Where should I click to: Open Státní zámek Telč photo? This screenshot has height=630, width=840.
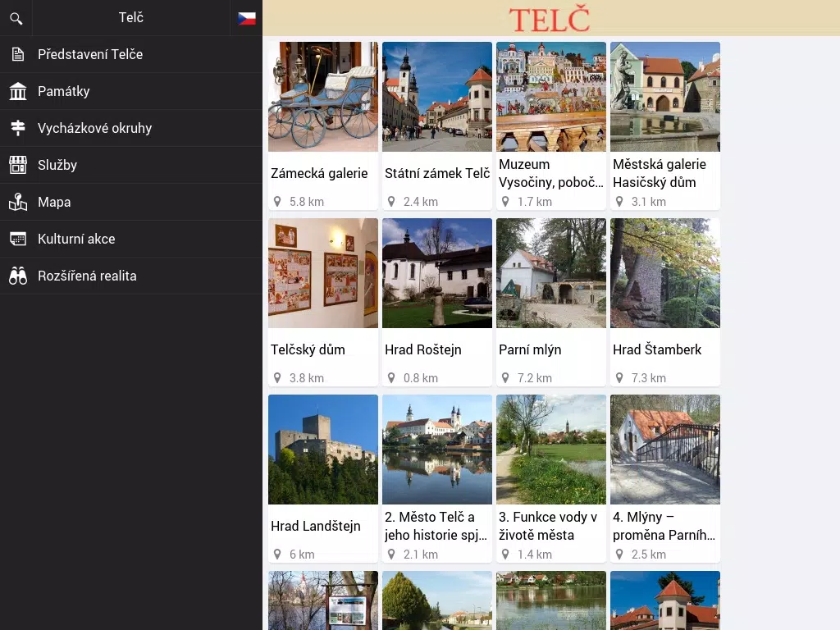coord(437,97)
